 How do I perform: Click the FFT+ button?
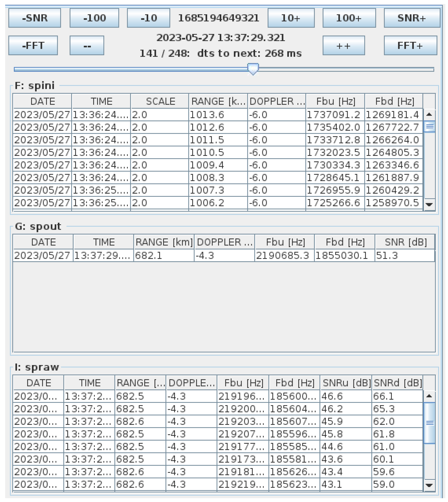click(x=410, y=46)
